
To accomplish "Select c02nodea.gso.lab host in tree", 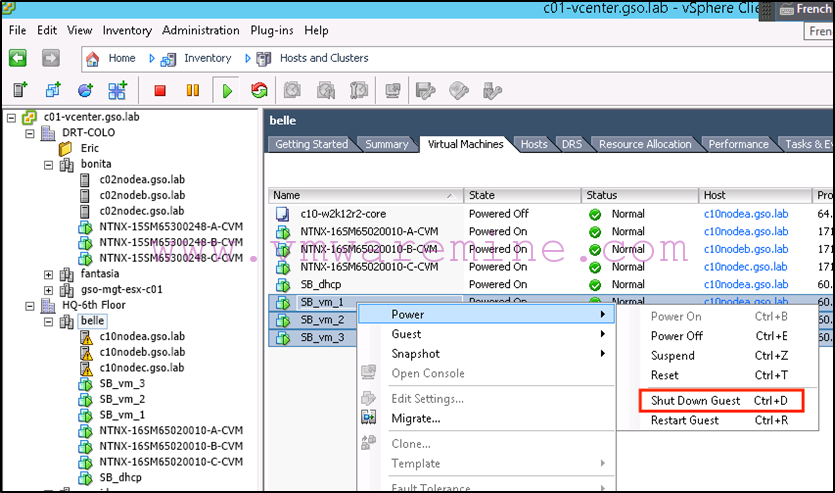I will click(x=142, y=180).
